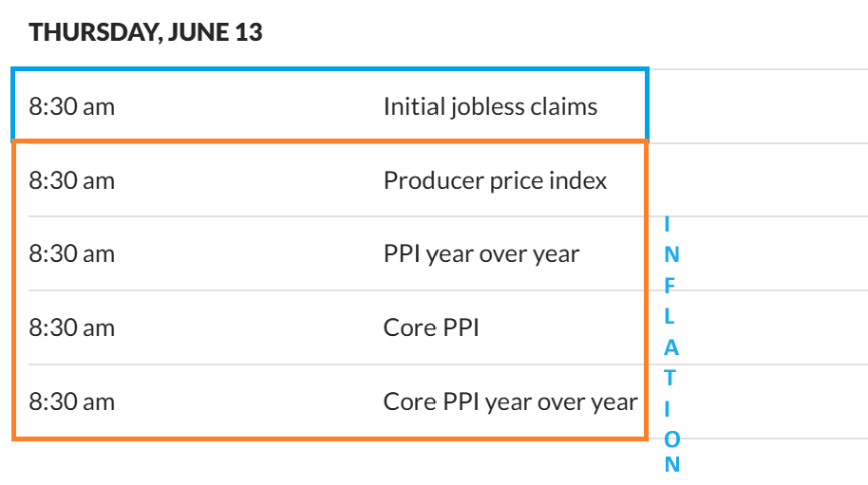Click 8:30 am in the non-core PPI year over year row
This screenshot has width=868, height=485.
[x=72, y=254]
